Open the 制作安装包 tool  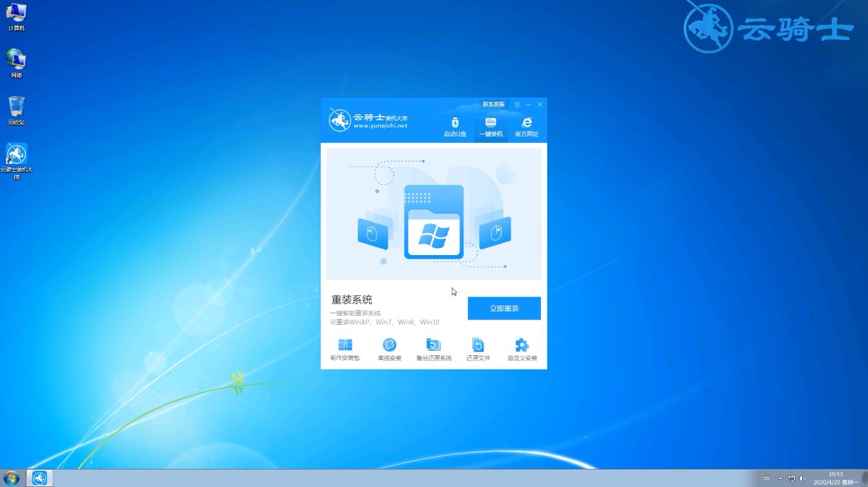(345, 349)
